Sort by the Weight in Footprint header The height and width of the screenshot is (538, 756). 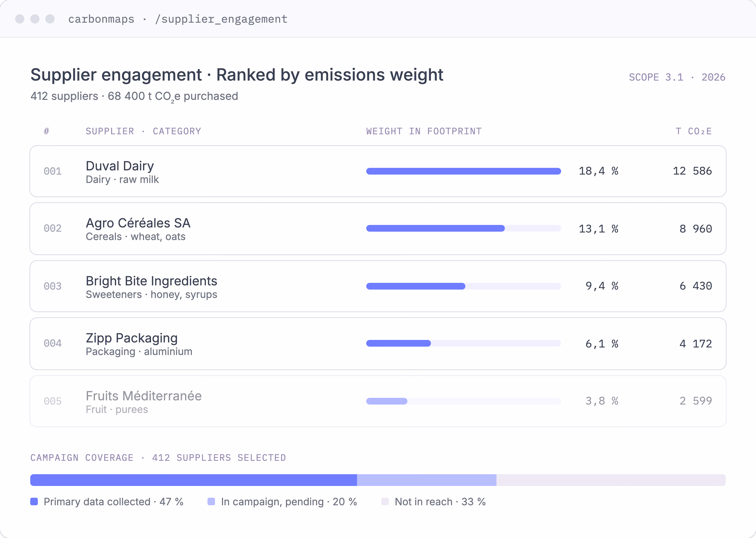tap(424, 131)
